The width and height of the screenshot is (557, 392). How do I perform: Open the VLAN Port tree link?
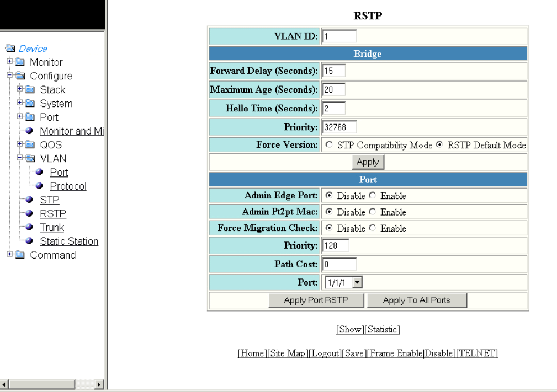pos(59,173)
